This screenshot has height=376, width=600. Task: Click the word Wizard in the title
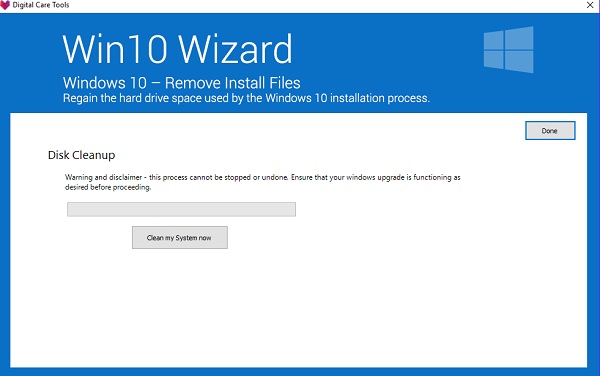(235, 49)
